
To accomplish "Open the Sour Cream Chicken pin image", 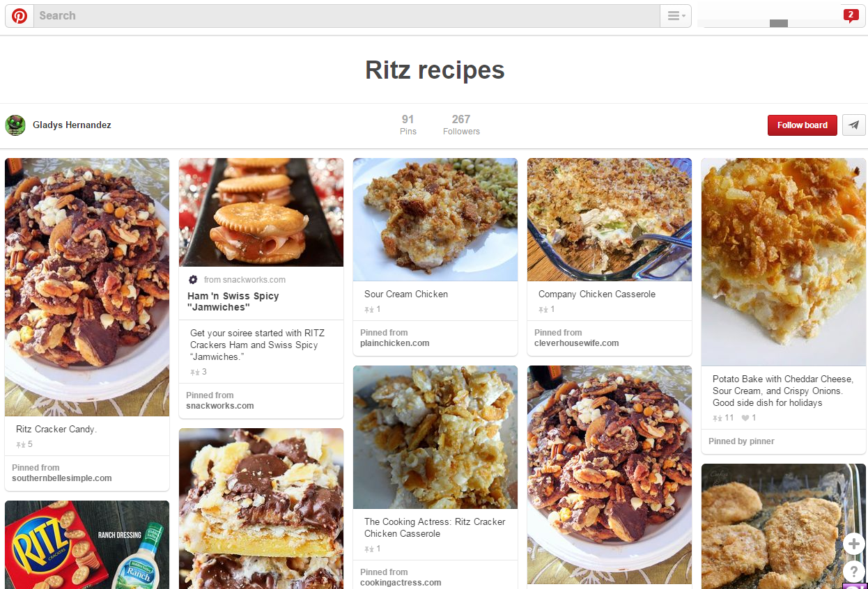I will [x=435, y=219].
